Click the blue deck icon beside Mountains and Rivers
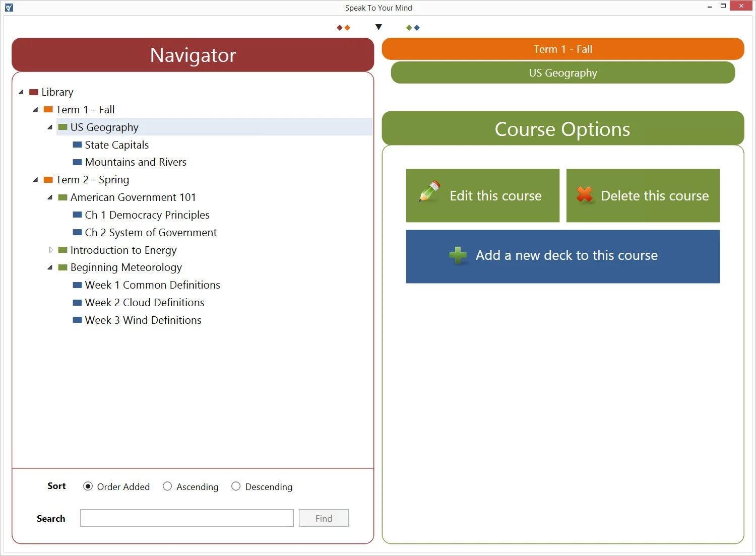Image resolution: width=756 pixels, height=556 pixels. click(x=77, y=162)
